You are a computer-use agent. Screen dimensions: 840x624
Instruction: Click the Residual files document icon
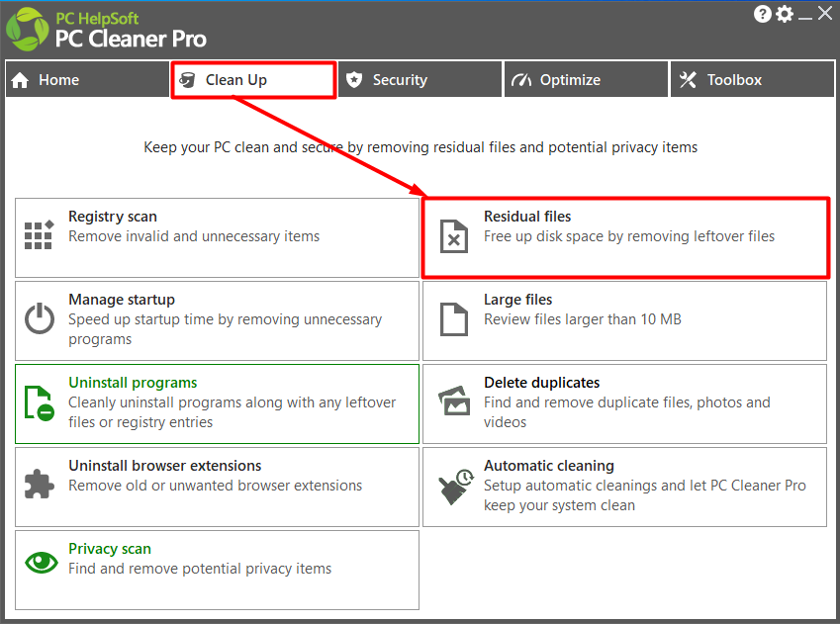(x=454, y=236)
